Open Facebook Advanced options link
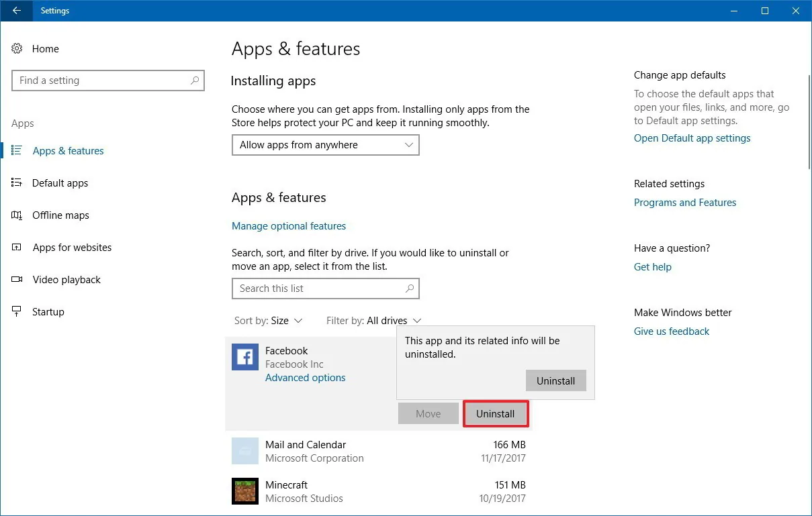 pyautogui.click(x=306, y=378)
